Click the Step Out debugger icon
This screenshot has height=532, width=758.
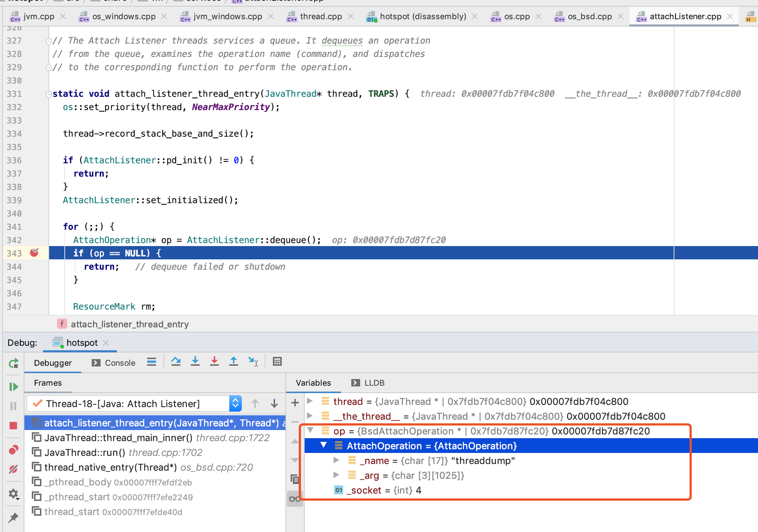click(234, 362)
